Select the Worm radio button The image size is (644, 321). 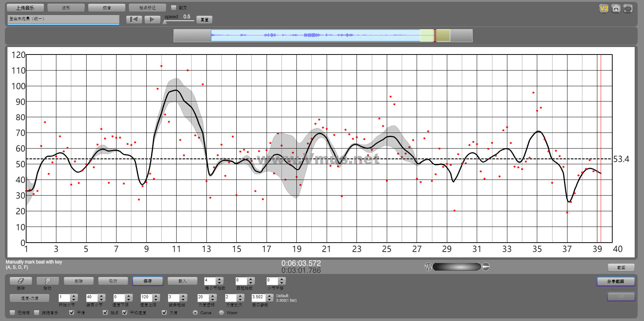pos(221,312)
